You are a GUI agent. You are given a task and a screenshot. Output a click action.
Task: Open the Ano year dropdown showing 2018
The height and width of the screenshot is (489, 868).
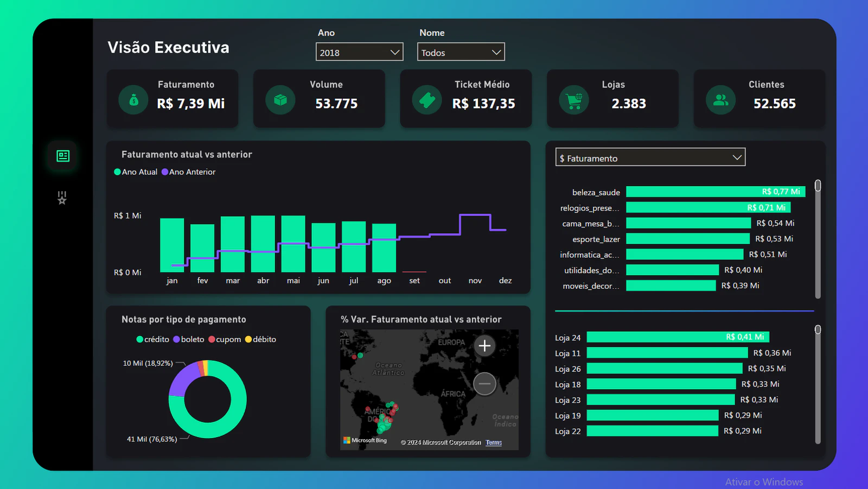(x=359, y=52)
